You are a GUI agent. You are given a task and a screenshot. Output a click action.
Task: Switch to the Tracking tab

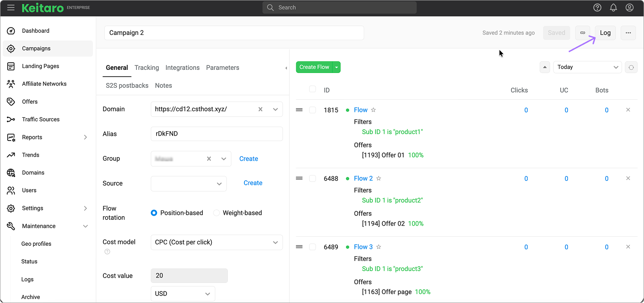click(146, 68)
